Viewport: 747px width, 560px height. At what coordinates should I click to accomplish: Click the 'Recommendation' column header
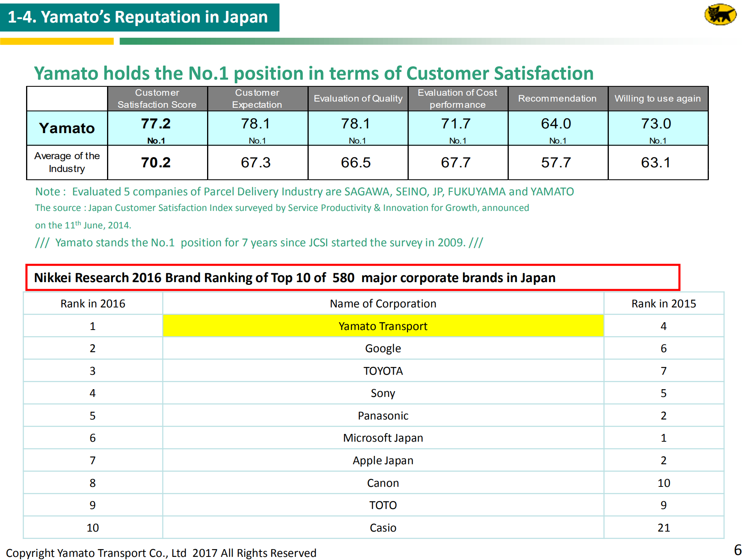tap(557, 98)
